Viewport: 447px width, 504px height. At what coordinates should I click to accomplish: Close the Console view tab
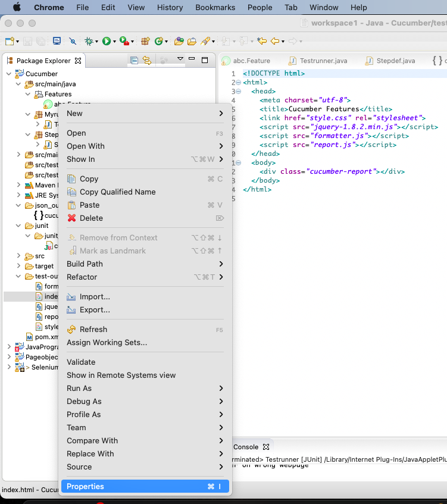click(x=266, y=447)
